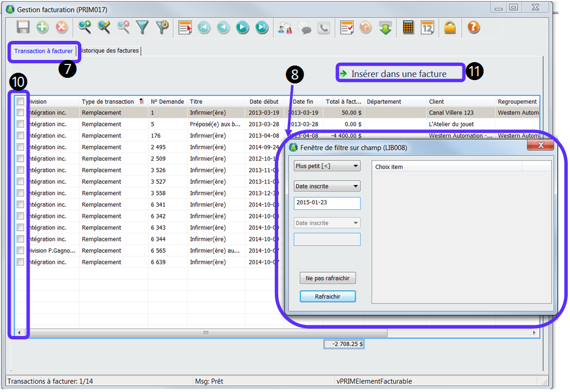Switch to Historique des factures tab
This screenshot has width=570, height=392.
click(110, 51)
